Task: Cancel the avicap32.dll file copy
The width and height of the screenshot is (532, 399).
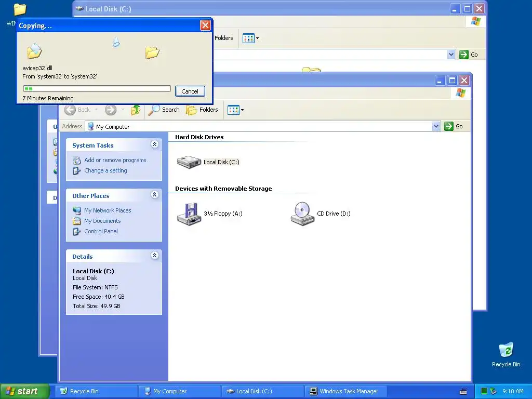Action: point(190,91)
